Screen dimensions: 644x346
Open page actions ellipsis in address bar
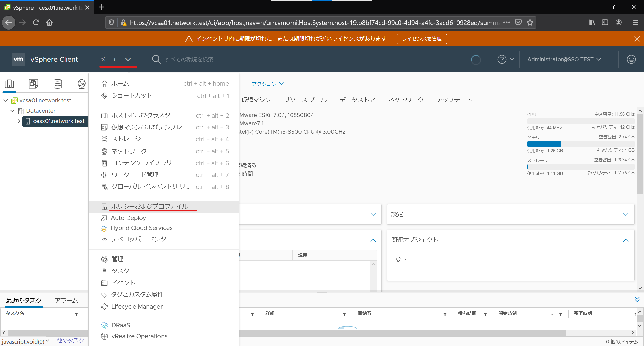point(507,22)
